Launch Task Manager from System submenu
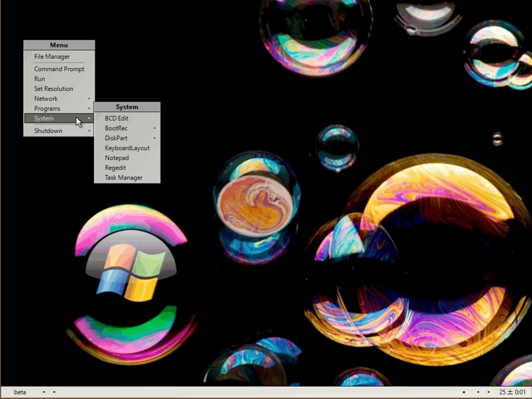The height and width of the screenshot is (399, 532). pos(124,178)
